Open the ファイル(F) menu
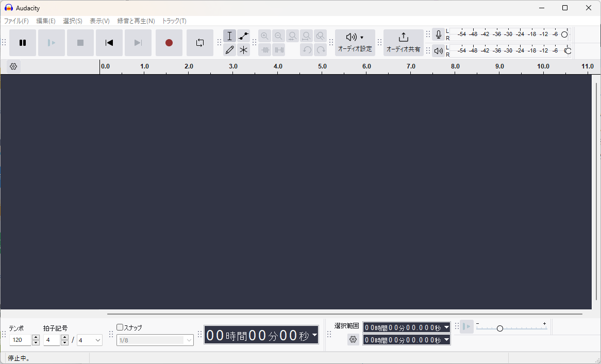The height and width of the screenshot is (364, 601). point(16,21)
